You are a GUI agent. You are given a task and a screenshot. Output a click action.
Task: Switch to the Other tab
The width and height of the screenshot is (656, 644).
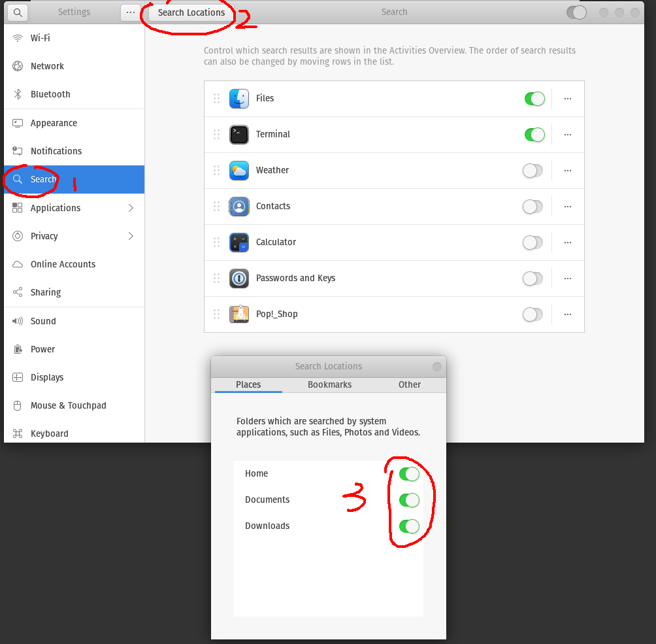coord(409,385)
